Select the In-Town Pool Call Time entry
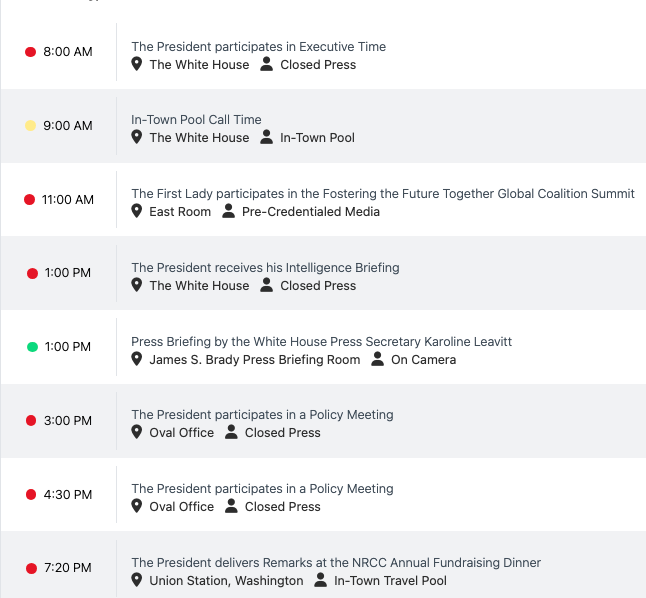The width and height of the screenshot is (646, 598). [x=196, y=120]
